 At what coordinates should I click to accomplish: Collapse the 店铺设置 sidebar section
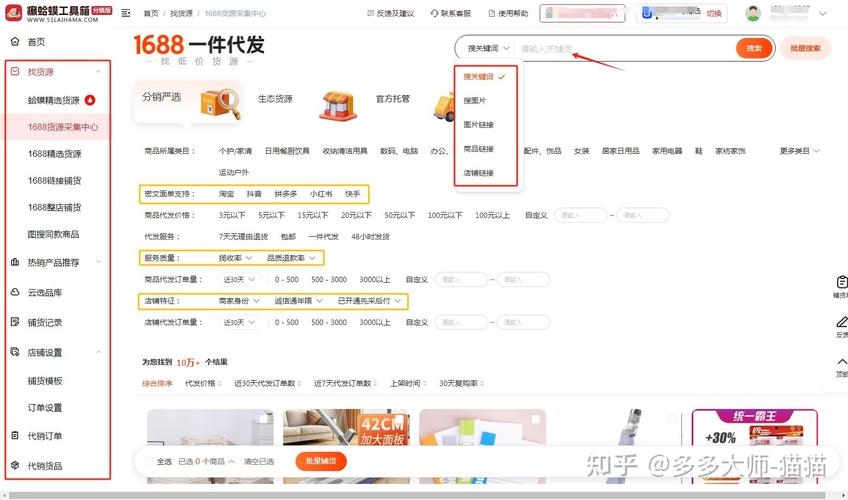tap(98, 352)
